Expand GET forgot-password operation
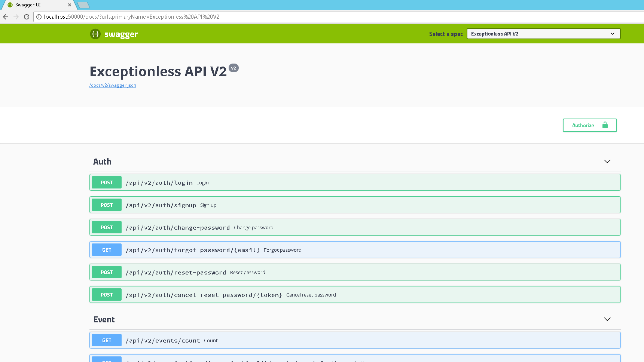This screenshot has height=362, width=644. (355, 250)
